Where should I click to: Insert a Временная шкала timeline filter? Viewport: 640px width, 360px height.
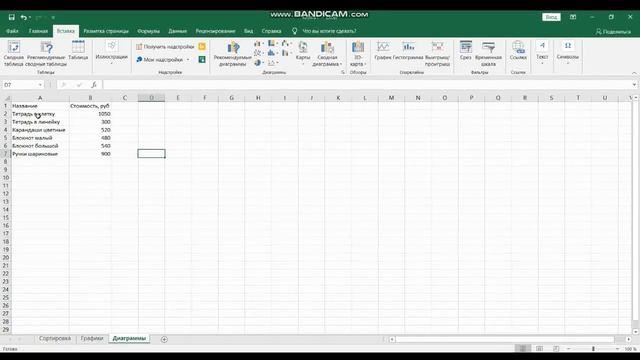(488, 53)
